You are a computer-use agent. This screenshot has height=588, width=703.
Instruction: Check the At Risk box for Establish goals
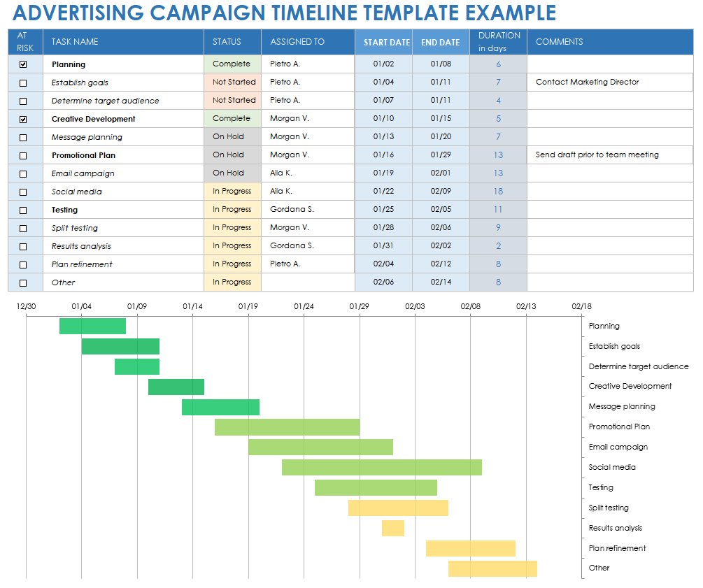tap(23, 83)
